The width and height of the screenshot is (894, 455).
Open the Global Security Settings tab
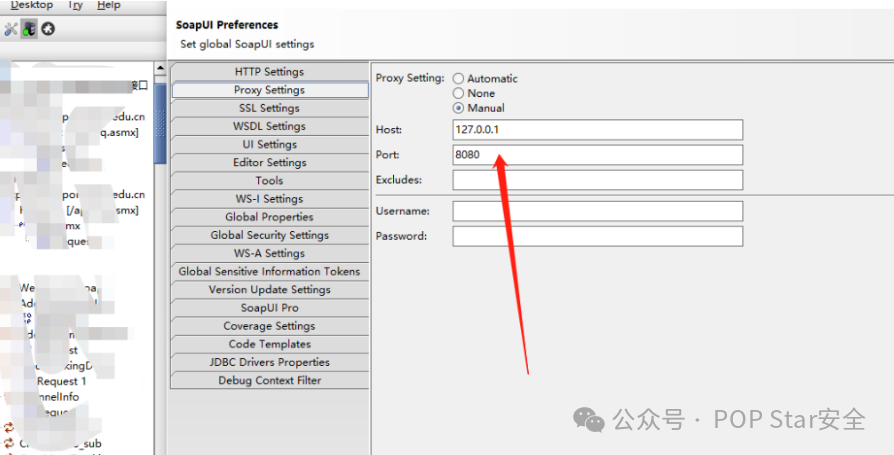click(x=270, y=235)
